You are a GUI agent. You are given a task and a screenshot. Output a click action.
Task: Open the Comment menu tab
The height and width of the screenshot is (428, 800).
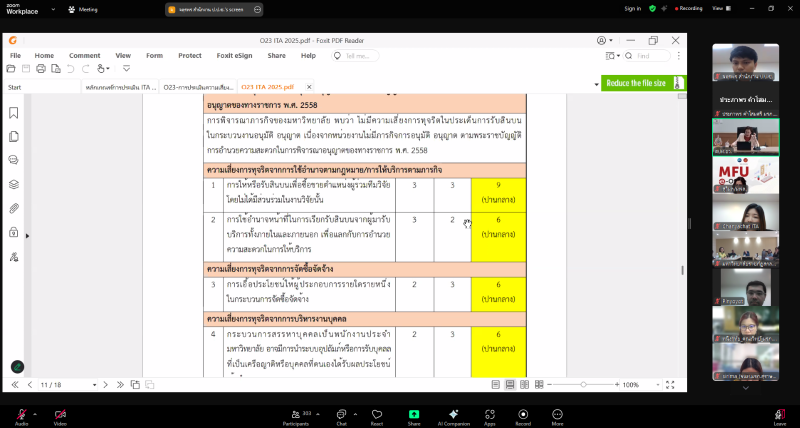[84, 56]
